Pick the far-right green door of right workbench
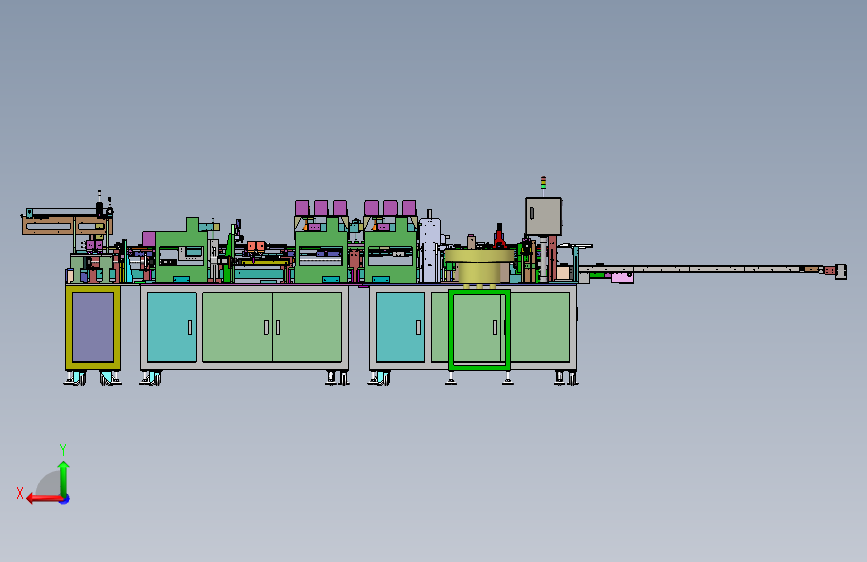 [540, 327]
